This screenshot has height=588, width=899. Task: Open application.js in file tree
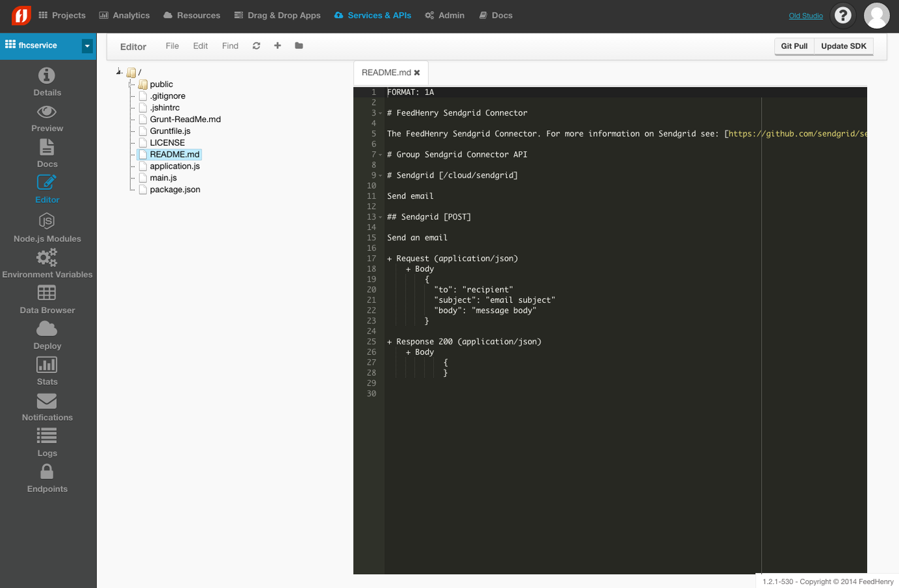[x=174, y=167]
